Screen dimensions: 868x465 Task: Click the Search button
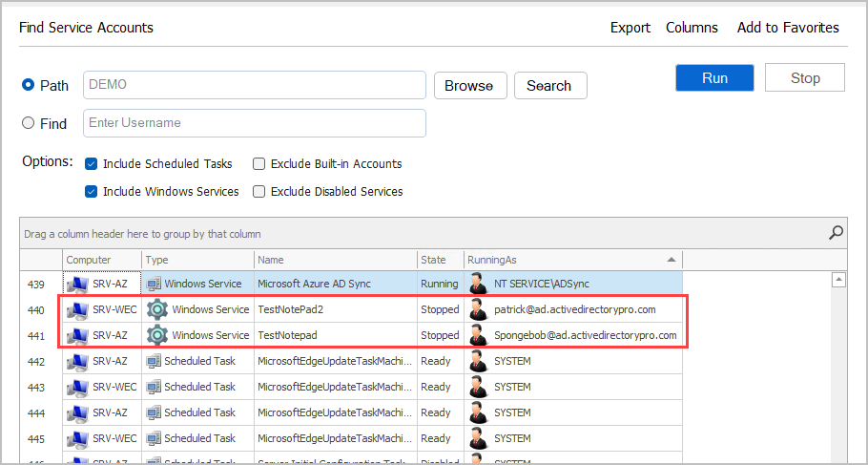click(550, 86)
